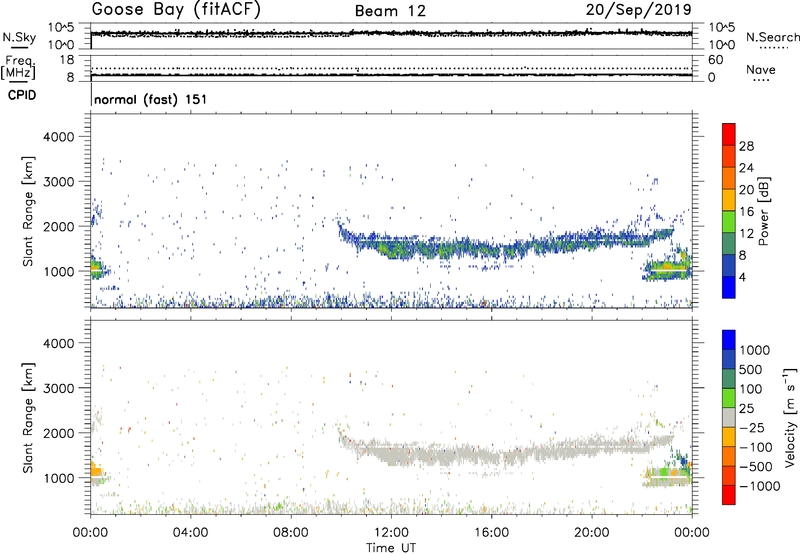Click the 'Freq. [MHz]' axis label
Viewport: 800px width, 554px height.
pyautogui.click(x=18, y=67)
